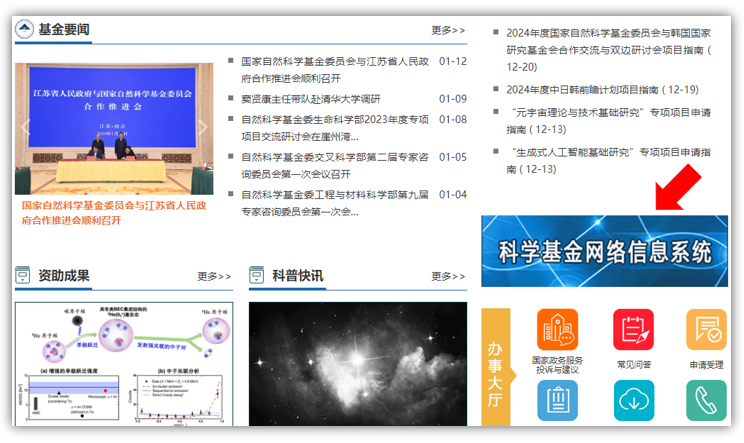Click the 常见问答 red notepad icon

tap(633, 329)
